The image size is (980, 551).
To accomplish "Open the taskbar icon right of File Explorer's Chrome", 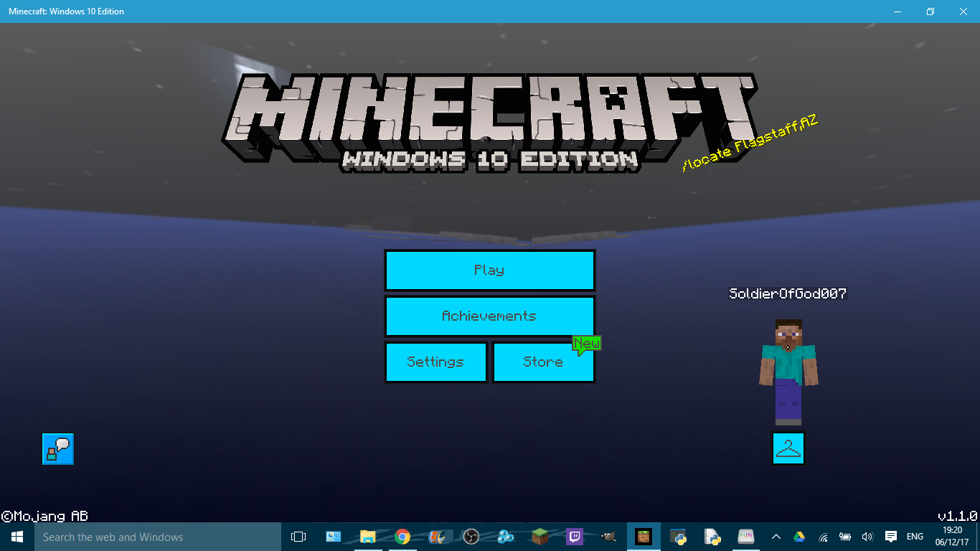I will tap(437, 537).
